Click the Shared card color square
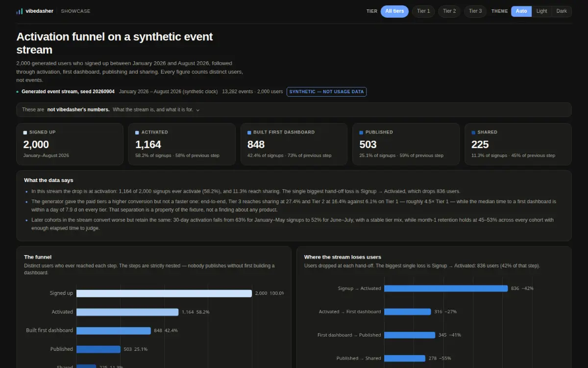The height and width of the screenshot is (368, 588). pos(473,132)
